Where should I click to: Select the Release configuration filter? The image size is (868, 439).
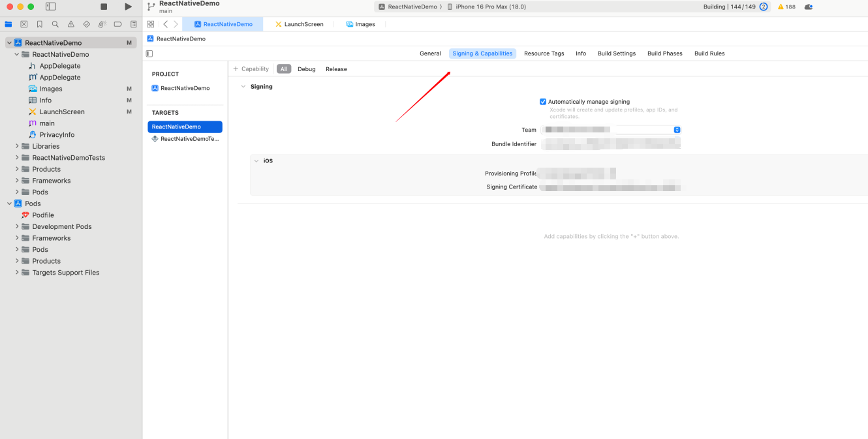(336, 69)
